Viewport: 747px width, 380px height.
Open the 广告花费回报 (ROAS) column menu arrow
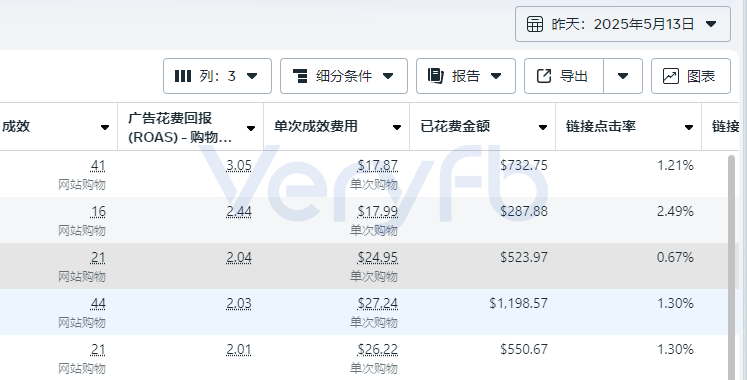pos(251,128)
